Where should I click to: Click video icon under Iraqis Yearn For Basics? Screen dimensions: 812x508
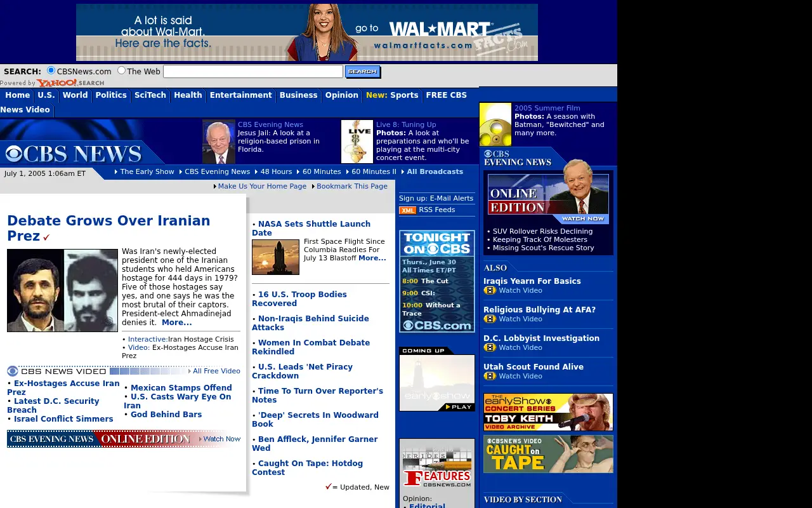(x=490, y=290)
